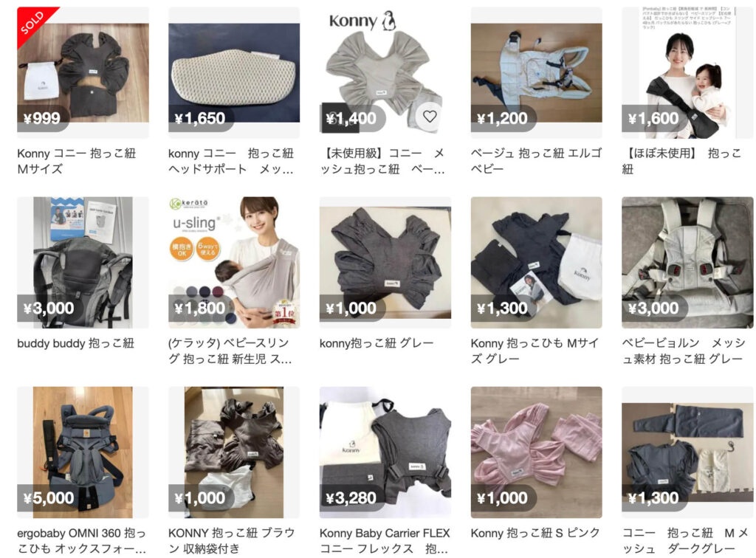
Task: Open the ¥1,650 headrest support photo
Action: pyautogui.click(x=234, y=73)
